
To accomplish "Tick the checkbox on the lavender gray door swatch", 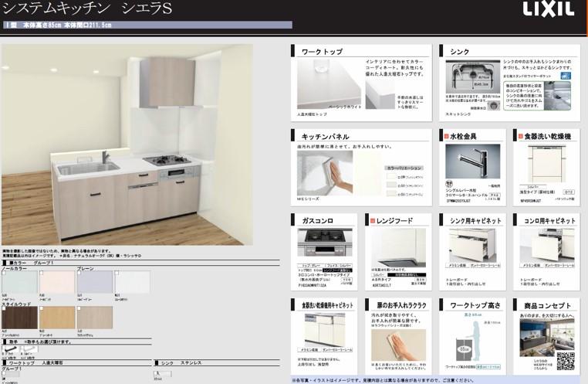I will tap(79, 273).
